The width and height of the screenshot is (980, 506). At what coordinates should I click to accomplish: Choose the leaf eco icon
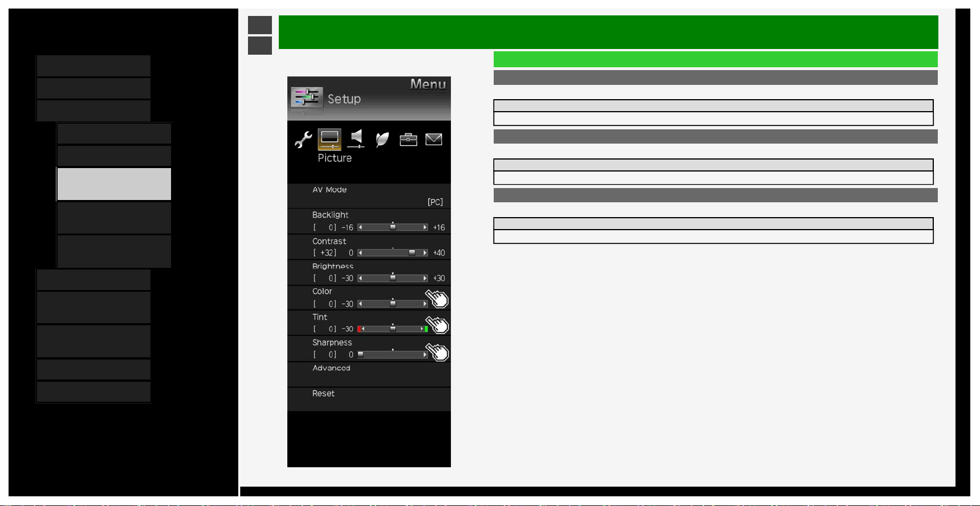tap(382, 140)
